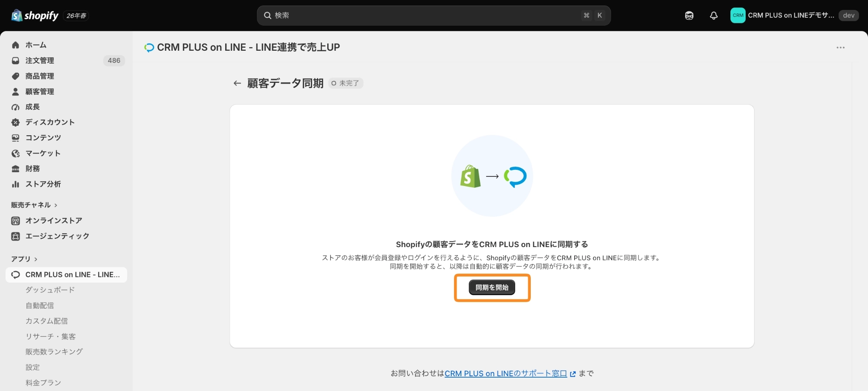The image size is (868, 391).
Task: Click the アプリ section label
Action: (21, 259)
